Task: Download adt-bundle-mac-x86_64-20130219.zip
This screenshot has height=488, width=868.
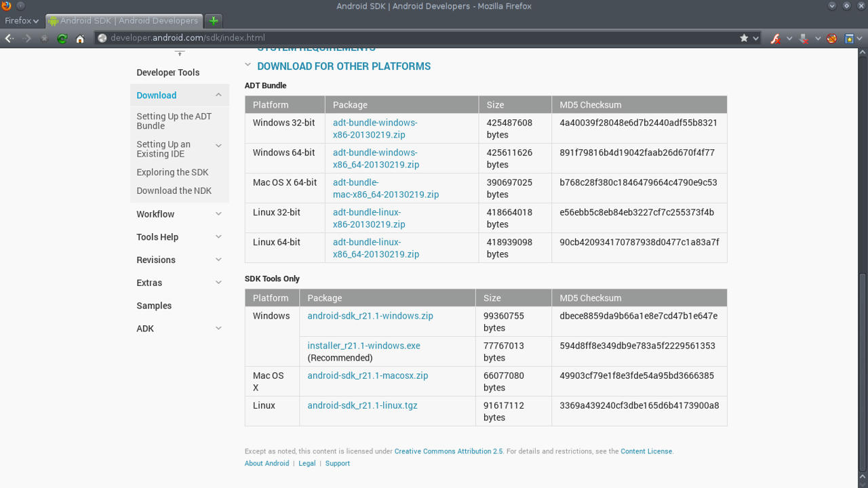Action: 386,188
